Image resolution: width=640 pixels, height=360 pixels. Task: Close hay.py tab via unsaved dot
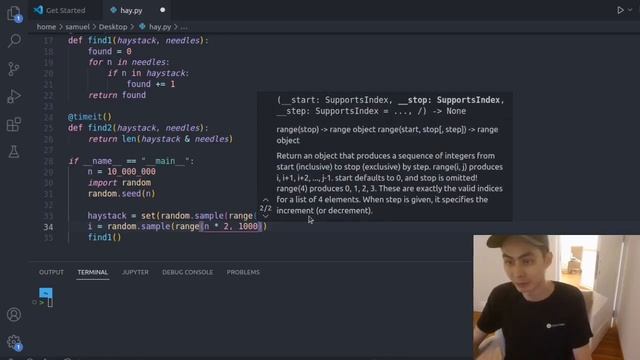162,10
